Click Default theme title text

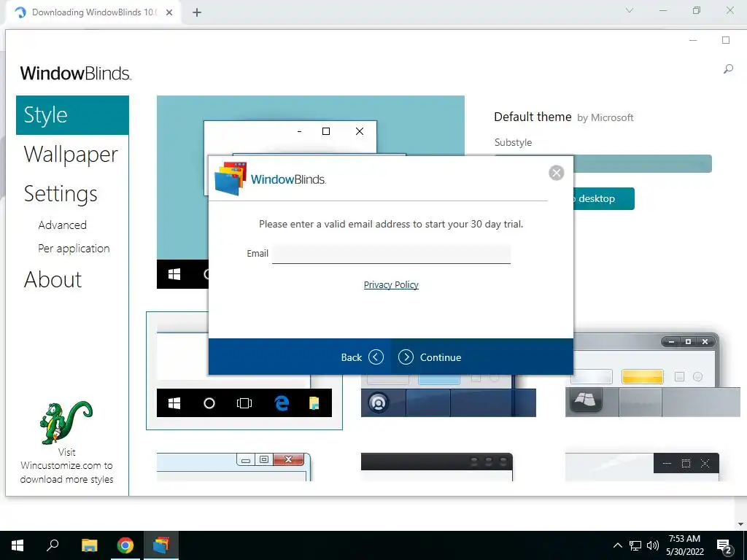click(x=533, y=117)
